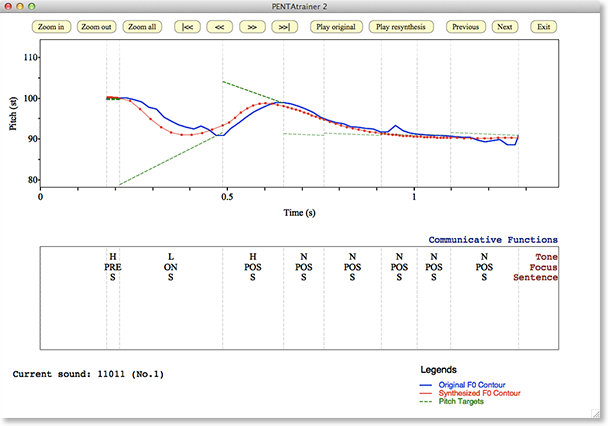
Task: Select the L ON S interval label
Action: [x=171, y=267]
